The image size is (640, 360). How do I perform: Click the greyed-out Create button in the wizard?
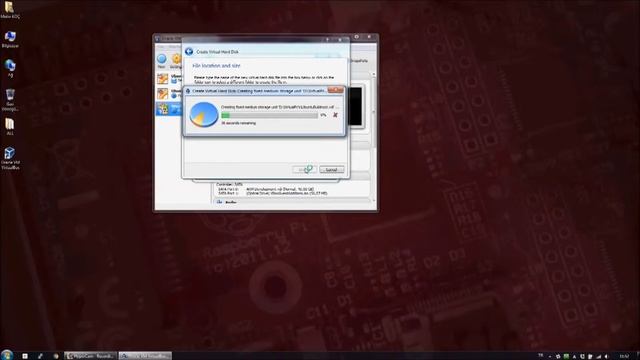tap(304, 169)
